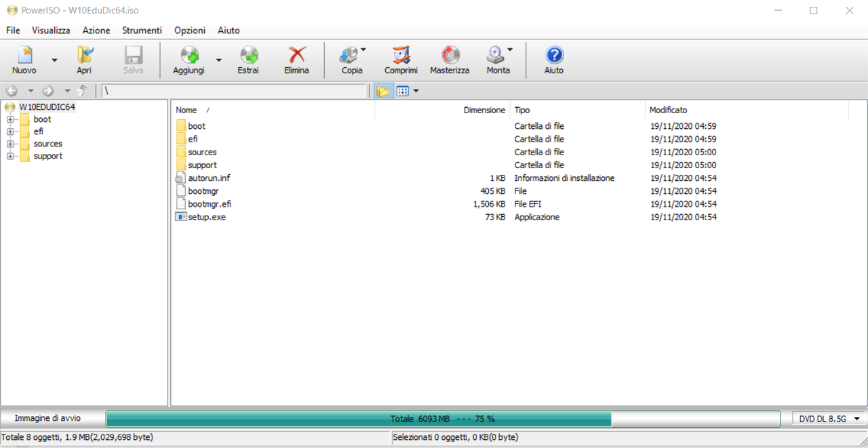Open the Azione menu
This screenshot has height=448, width=868.
coord(96,30)
